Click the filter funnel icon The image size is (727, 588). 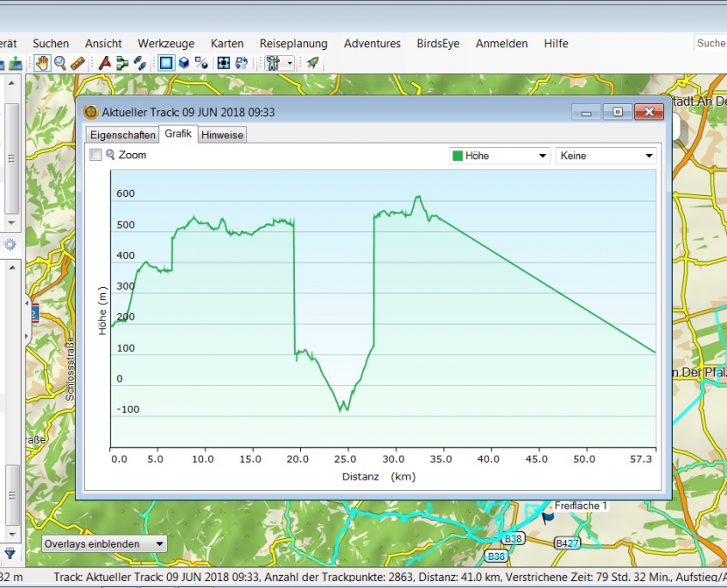click(x=9, y=554)
